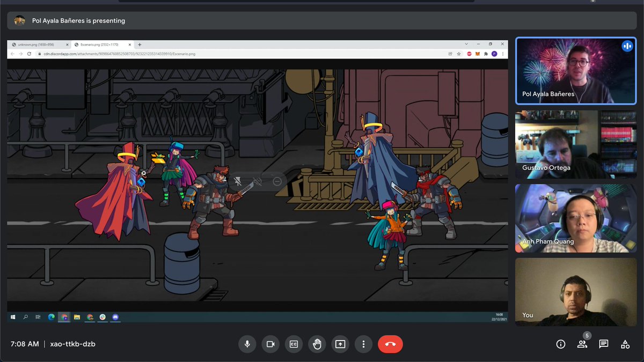Select Pol Ayala Bañeres video tile
The width and height of the screenshot is (644, 362).
click(576, 70)
